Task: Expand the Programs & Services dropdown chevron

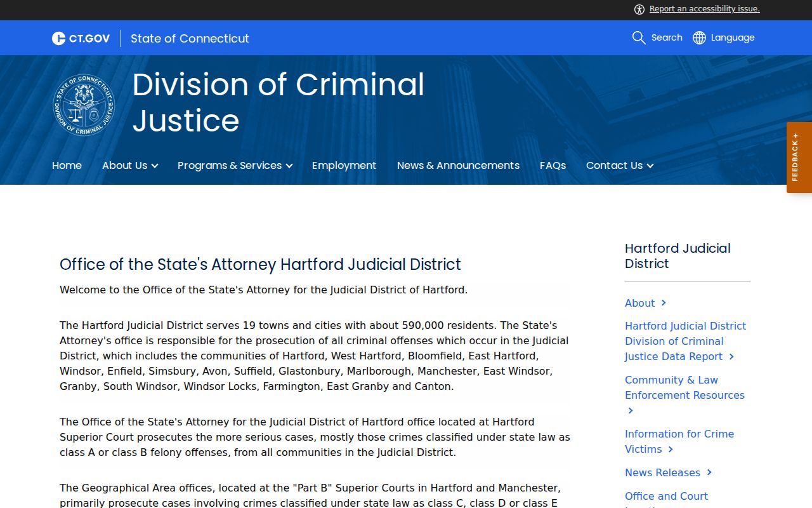Action: [289, 166]
